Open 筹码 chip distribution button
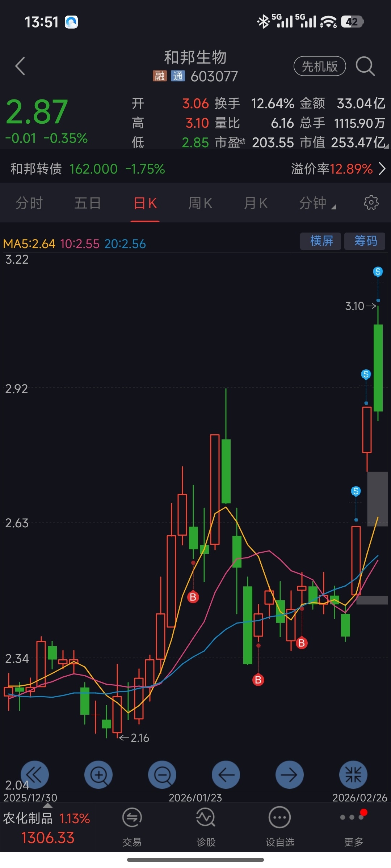The height and width of the screenshot is (868, 391). coord(365,241)
